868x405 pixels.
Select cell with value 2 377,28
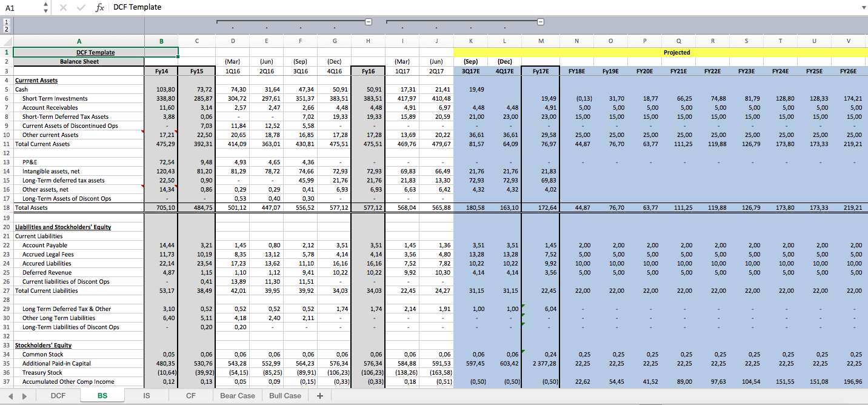click(x=541, y=364)
